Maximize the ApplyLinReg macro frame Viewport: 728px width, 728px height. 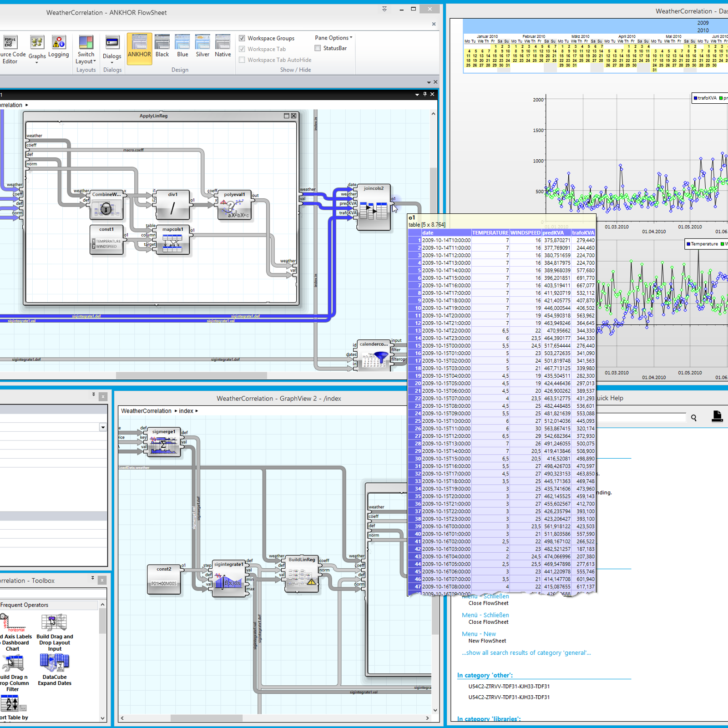click(287, 116)
